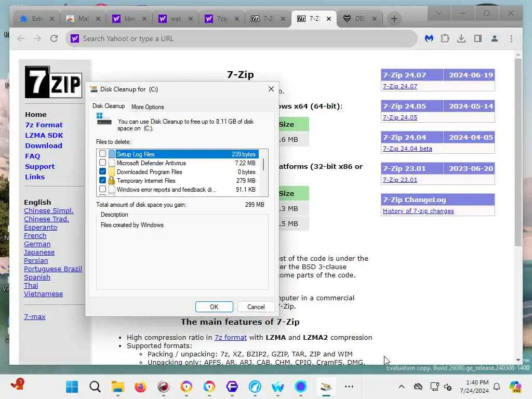The image size is (532, 399).
Task: Click the Files to delete list scrollbar
Action: tap(263, 165)
